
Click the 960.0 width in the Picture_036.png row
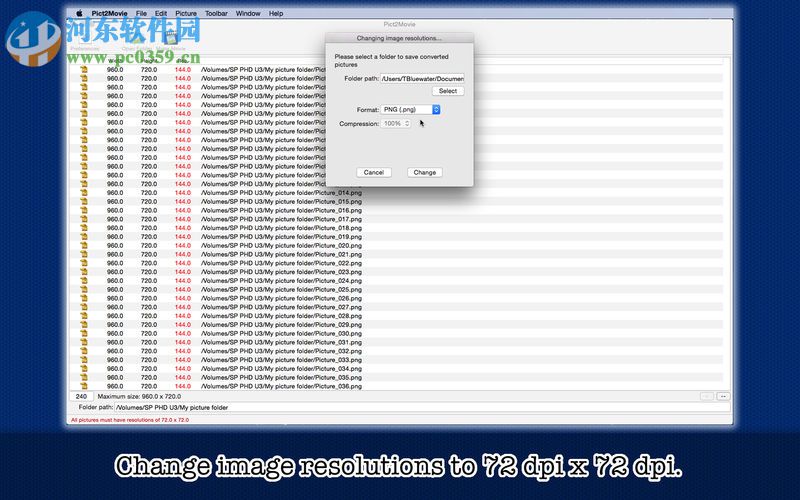coord(115,386)
